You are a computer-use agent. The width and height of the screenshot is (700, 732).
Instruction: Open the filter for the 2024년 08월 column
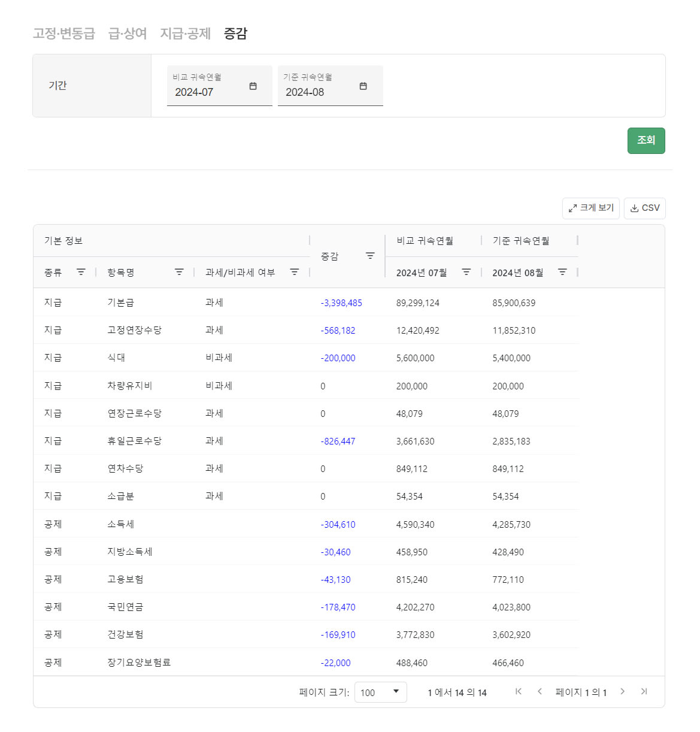[562, 272]
